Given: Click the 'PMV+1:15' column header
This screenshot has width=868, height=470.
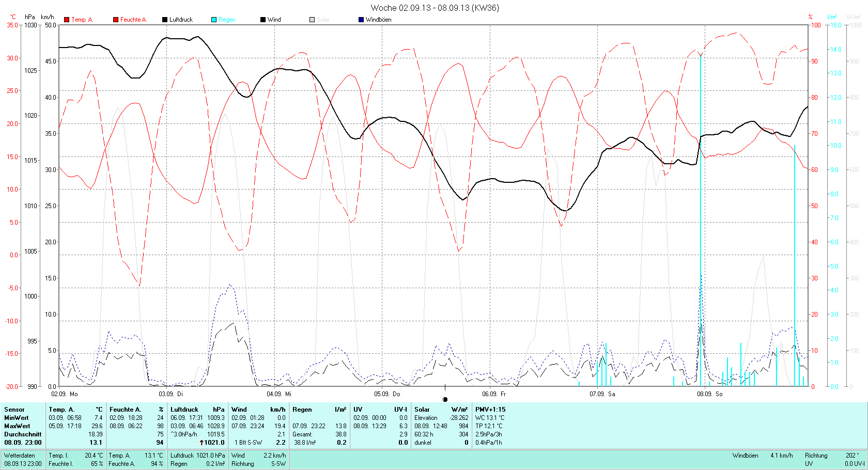Looking at the screenshot, I should point(490,410).
